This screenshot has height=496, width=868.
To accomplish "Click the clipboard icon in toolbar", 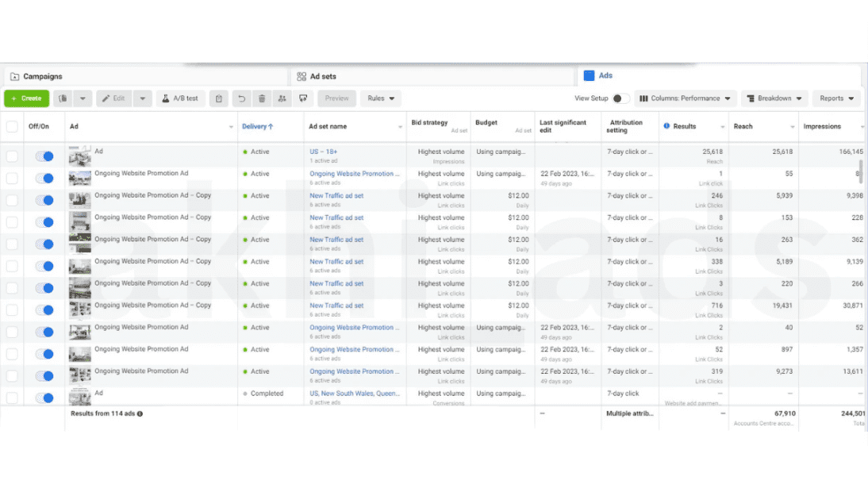I will click(219, 98).
